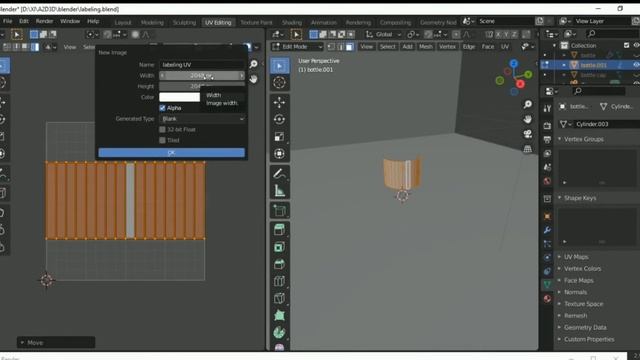Switch to edge select mode
This screenshot has width=640, height=360.
click(x=340, y=47)
